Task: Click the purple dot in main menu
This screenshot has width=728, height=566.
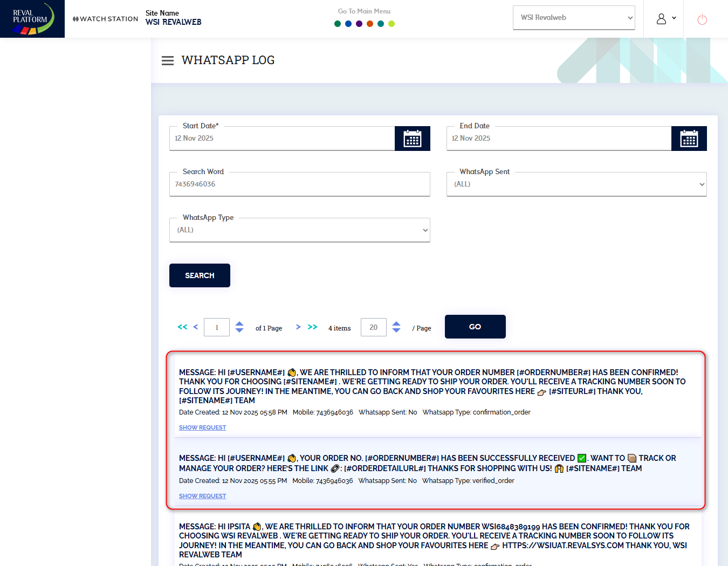Action: [x=359, y=24]
